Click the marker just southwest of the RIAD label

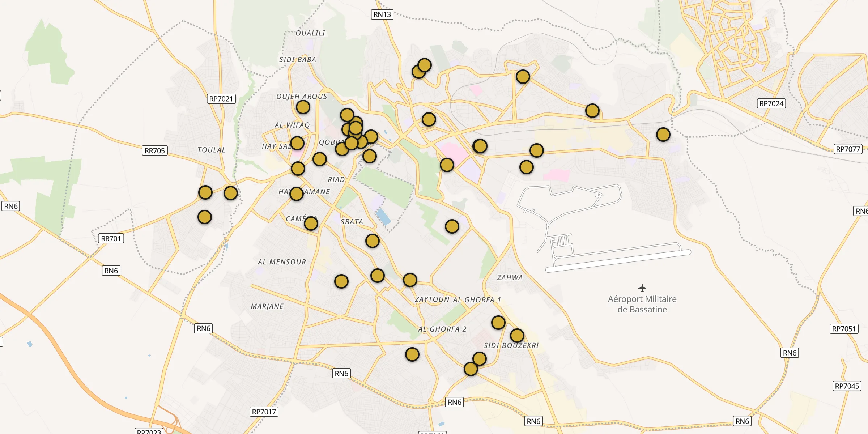319,159
